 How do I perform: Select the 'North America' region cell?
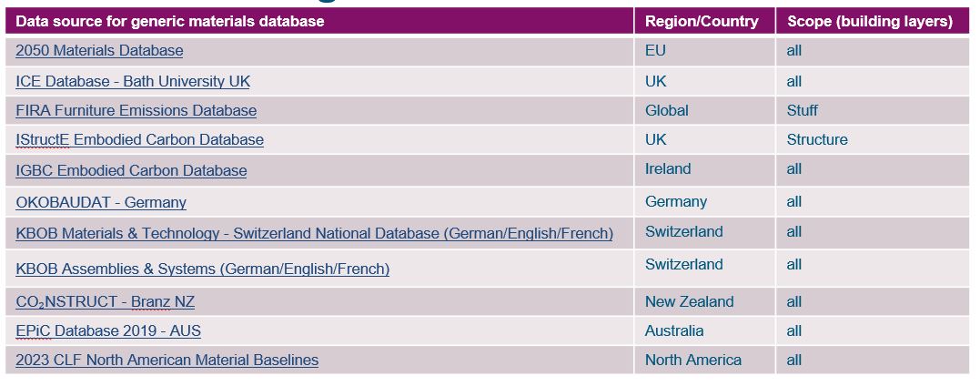[692, 360]
